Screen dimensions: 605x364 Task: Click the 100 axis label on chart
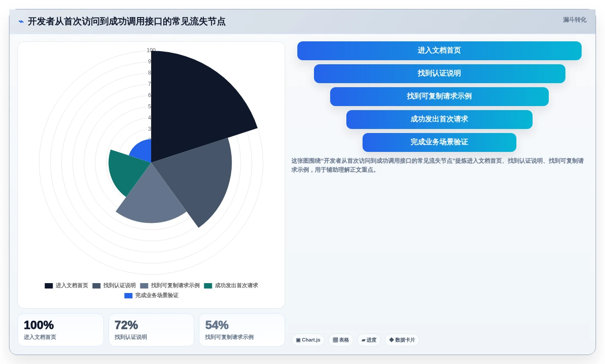[151, 50]
